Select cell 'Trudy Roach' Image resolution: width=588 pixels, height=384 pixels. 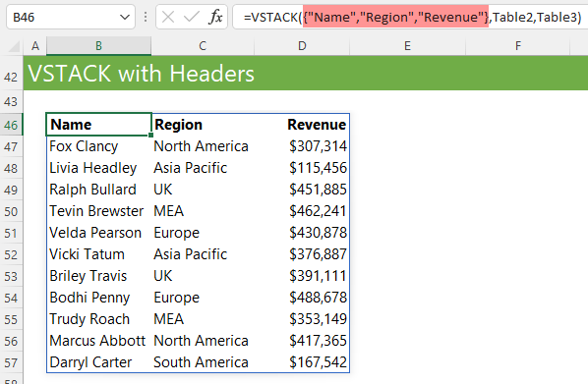98,319
